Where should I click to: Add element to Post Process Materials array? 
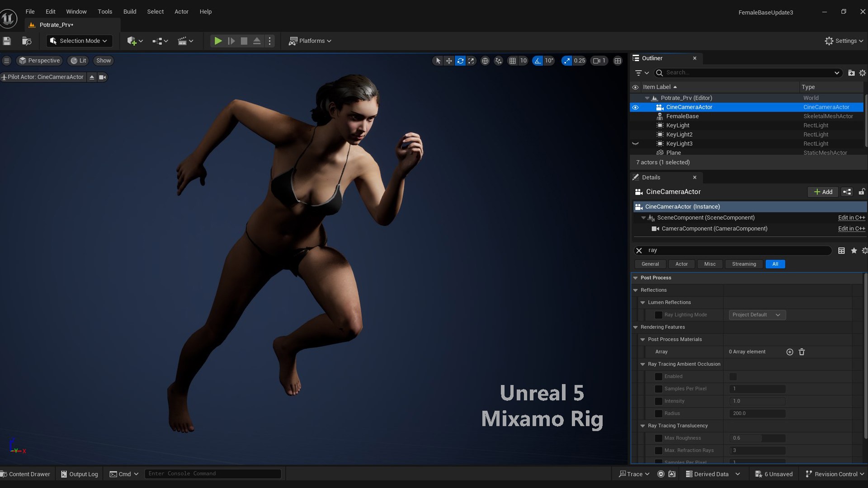(790, 352)
